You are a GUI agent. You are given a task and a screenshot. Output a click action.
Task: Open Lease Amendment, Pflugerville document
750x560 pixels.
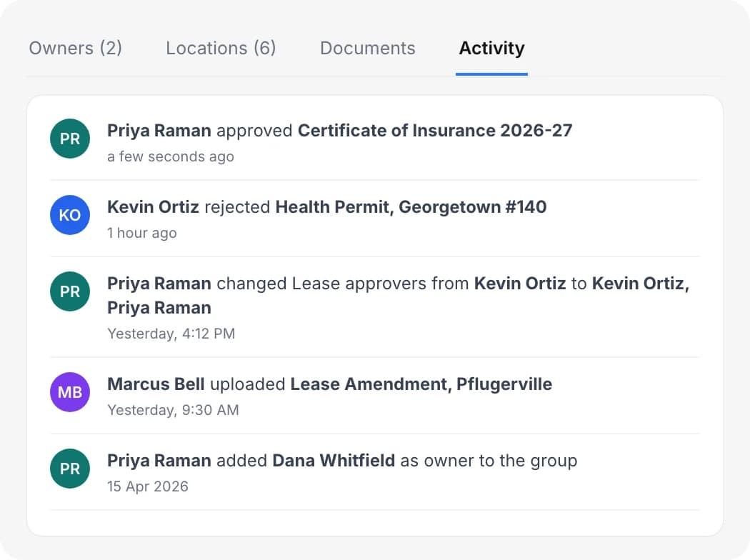[421, 384]
